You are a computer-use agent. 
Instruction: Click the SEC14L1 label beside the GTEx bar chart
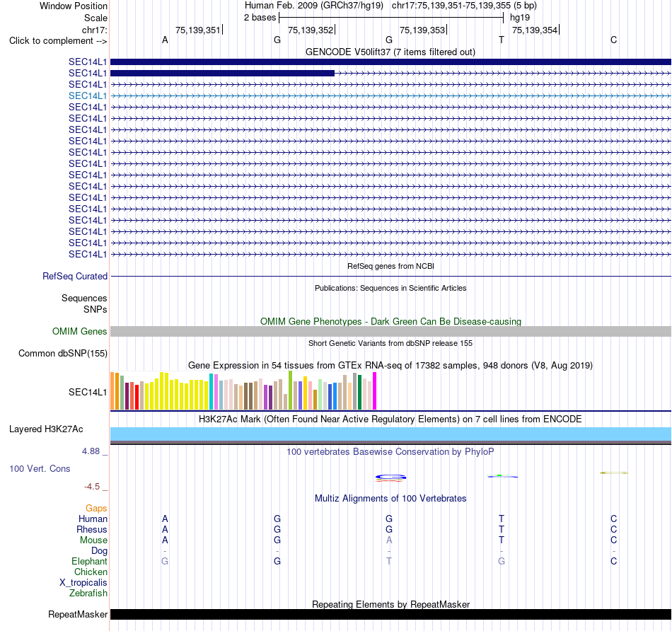[x=88, y=392]
